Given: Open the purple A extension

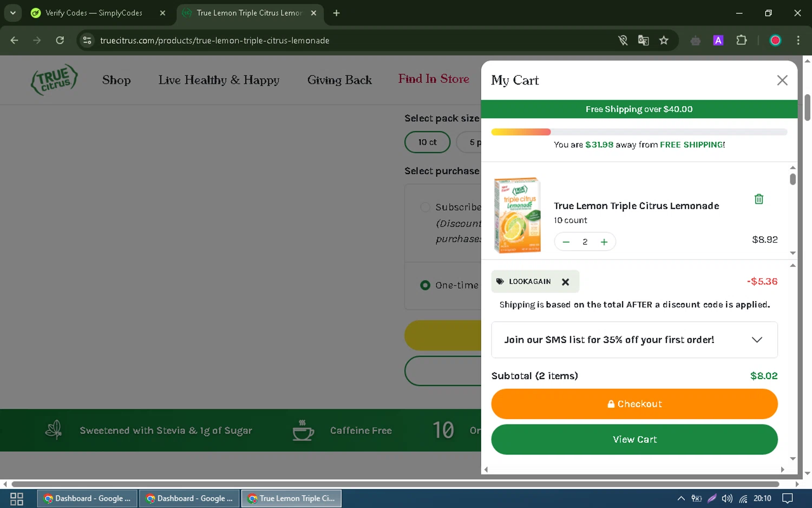Looking at the screenshot, I should pyautogui.click(x=718, y=40).
